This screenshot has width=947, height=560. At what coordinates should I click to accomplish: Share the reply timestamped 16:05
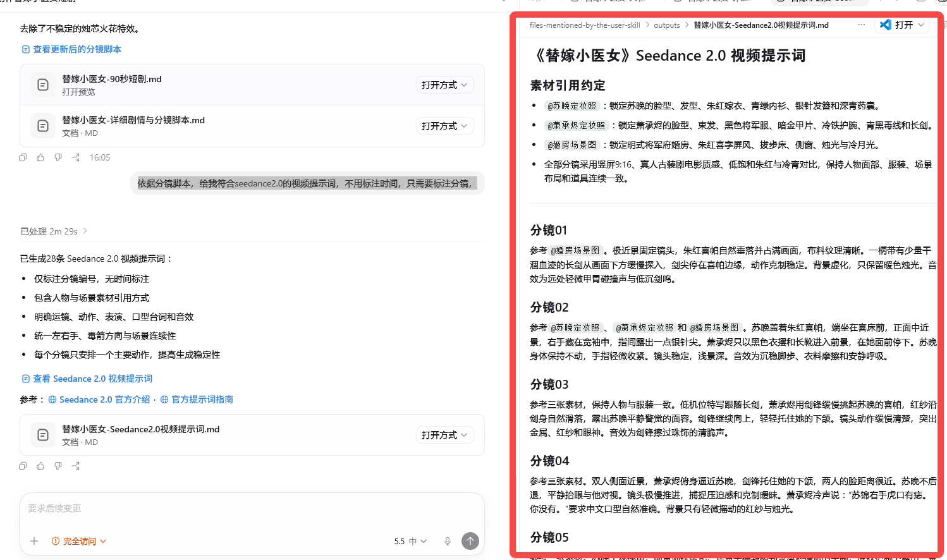point(76,157)
